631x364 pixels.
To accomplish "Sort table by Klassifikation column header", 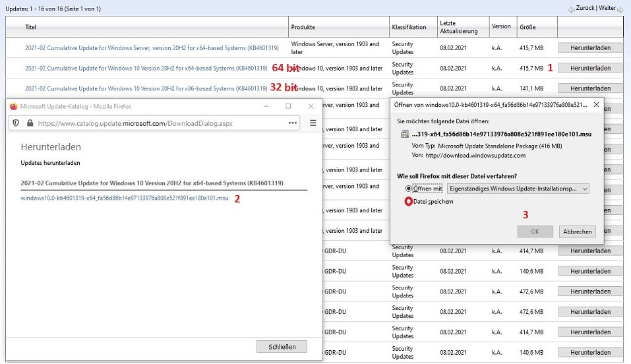I will point(409,27).
